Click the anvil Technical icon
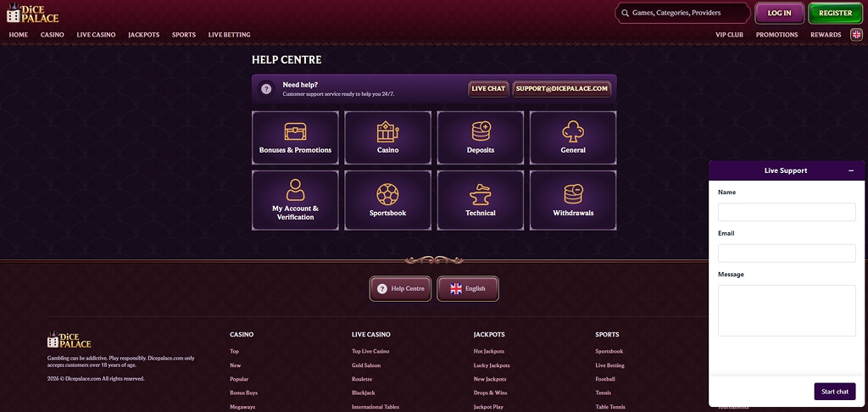868x412 pixels. [481, 194]
